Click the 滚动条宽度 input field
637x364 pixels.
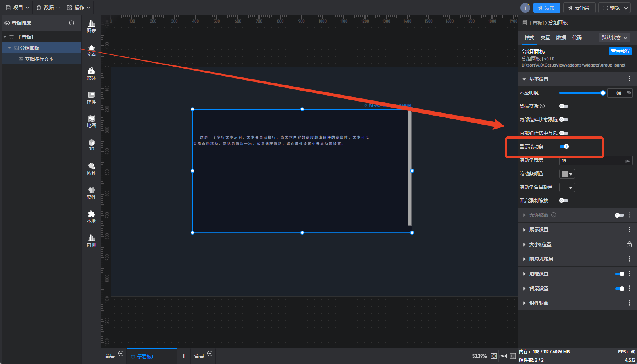[591, 161]
